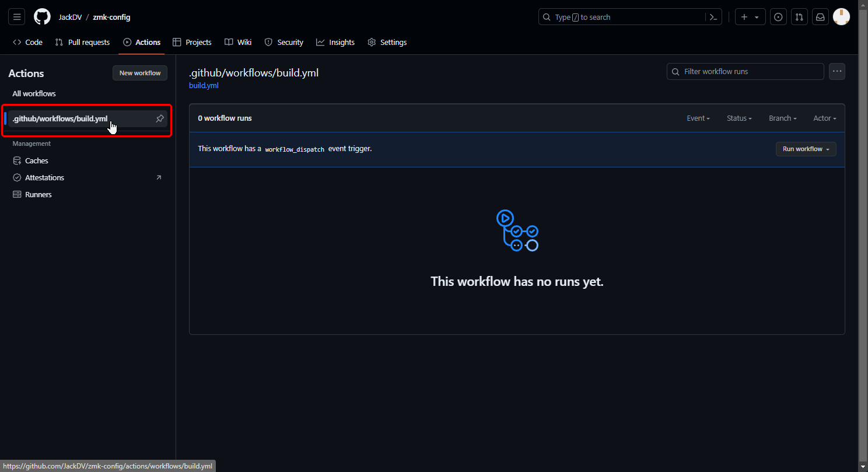Open the hamburger navigation menu
The image size is (868, 472).
[x=17, y=17]
